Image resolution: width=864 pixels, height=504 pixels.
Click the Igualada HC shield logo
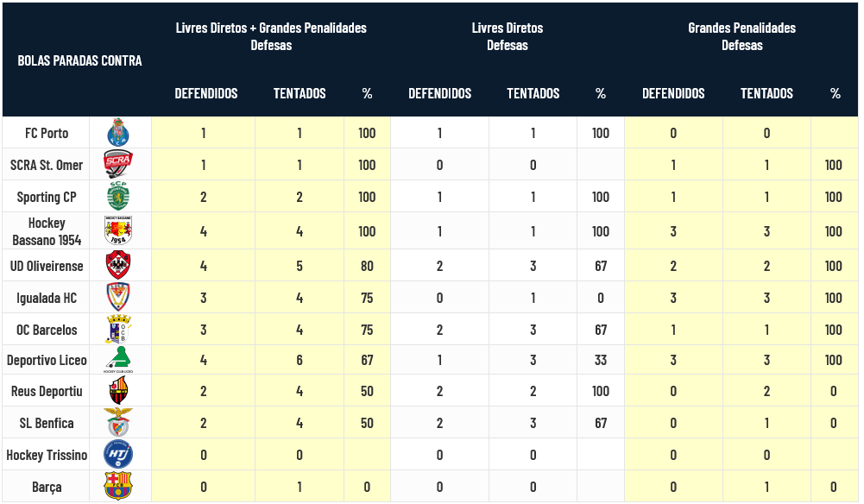118,298
